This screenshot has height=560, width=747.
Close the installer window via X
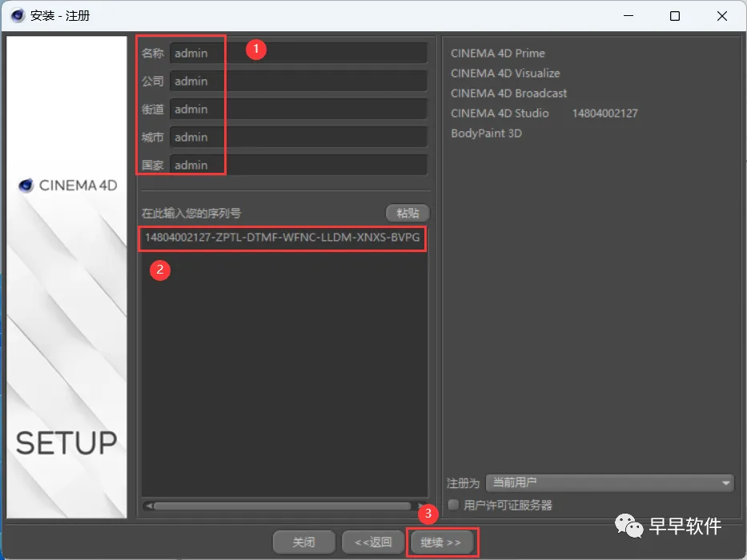(721, 16)
